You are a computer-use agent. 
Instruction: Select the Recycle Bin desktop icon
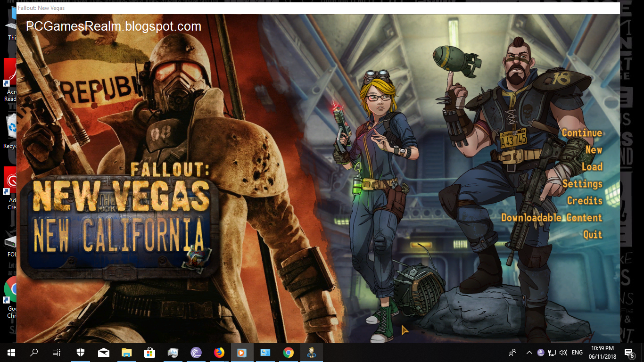pyautogui.click(x=9, y=131)
